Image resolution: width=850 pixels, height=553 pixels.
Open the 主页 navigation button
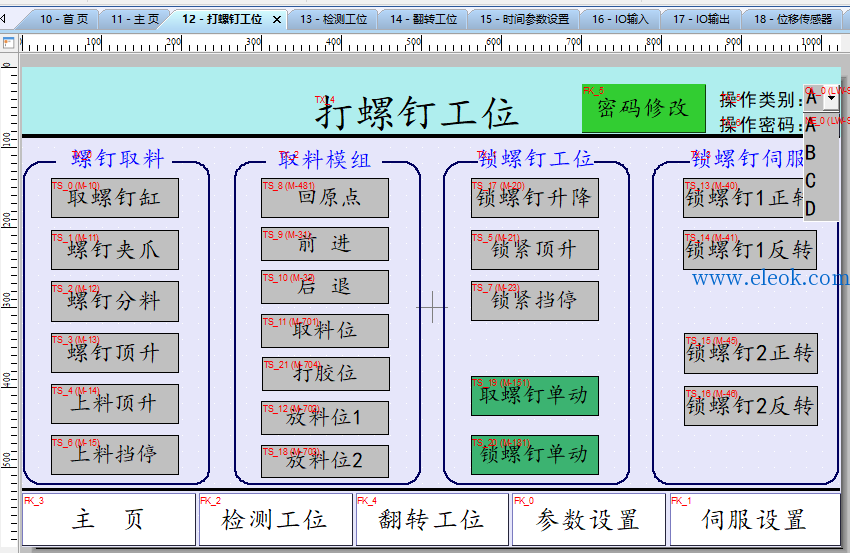(x=109, y=519)
